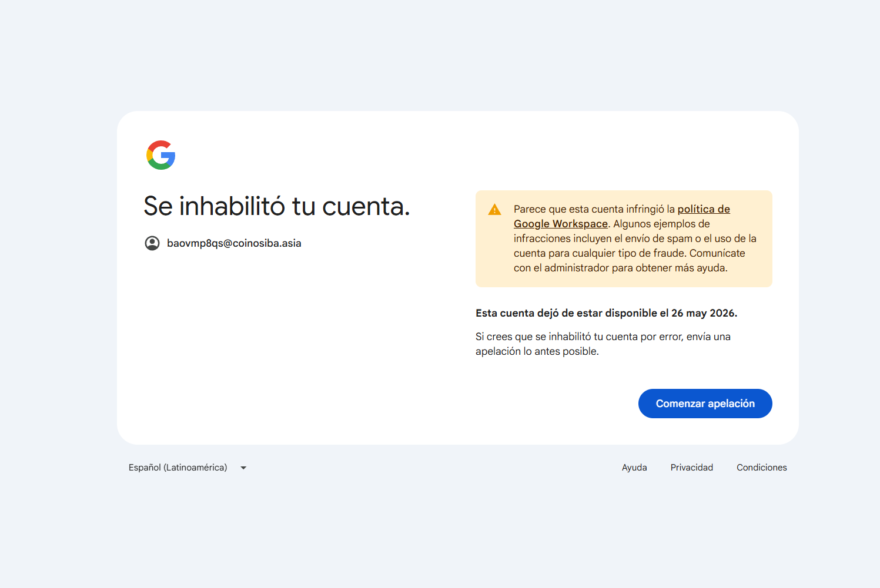This screenshot has width=880, height=588.
Task: Click the orange warning triangle icon
Action: (495, 210)
